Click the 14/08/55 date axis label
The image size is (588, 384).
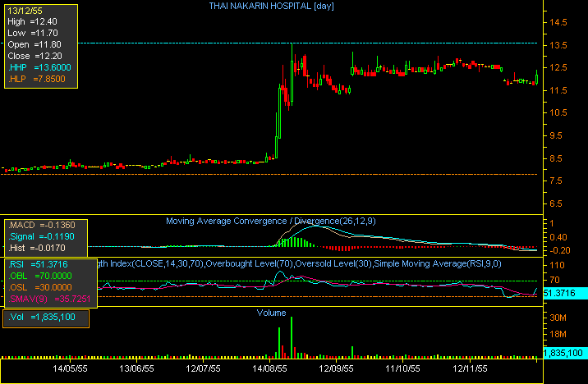pyautogui.click(x=269, y=369)
